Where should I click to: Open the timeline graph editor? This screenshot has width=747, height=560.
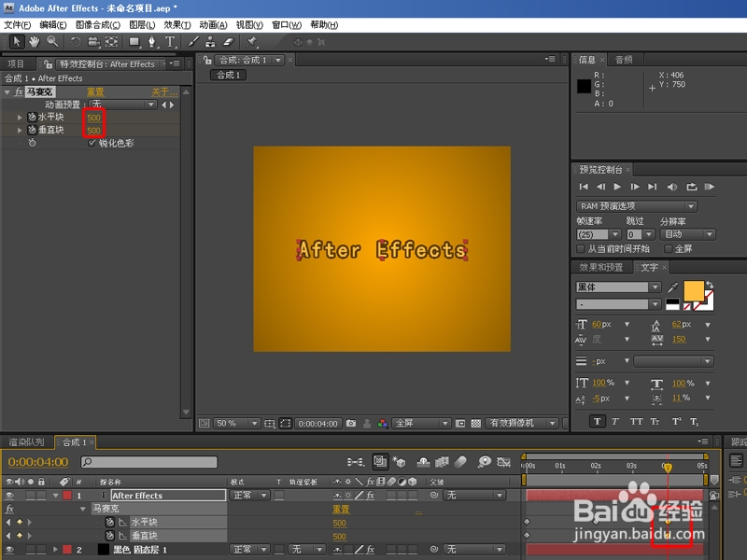[503, 461]
